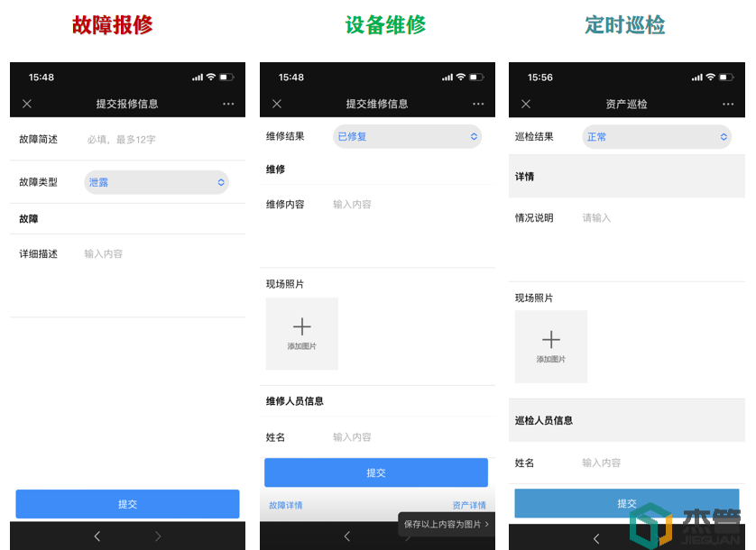Tap the back arrow in 设备维修 bottom bar
Viewport: 756px width, 550px height.
tap(347, 536)
